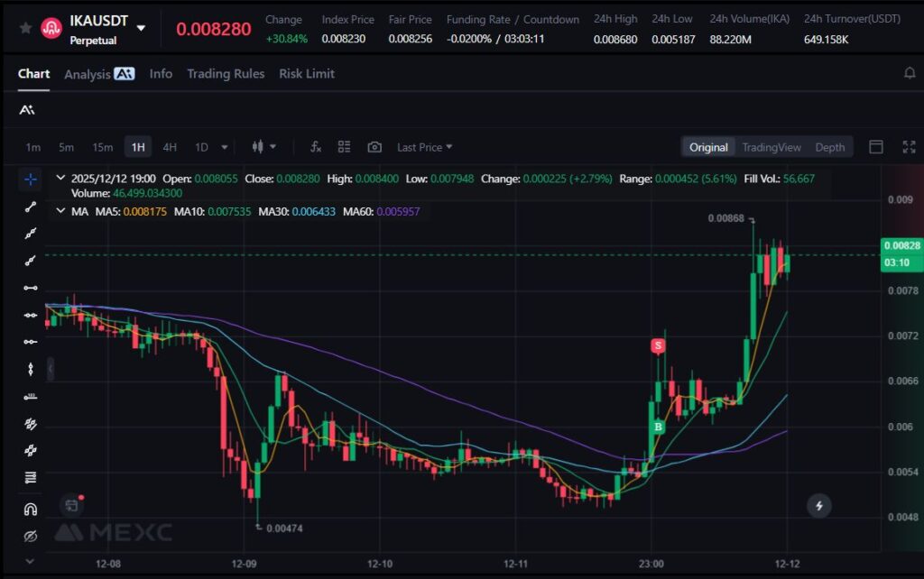Image resolution: width=924 pixels, height=579 pixels.
Task: Toggle magnet snap mode
Action: [30, 510]
